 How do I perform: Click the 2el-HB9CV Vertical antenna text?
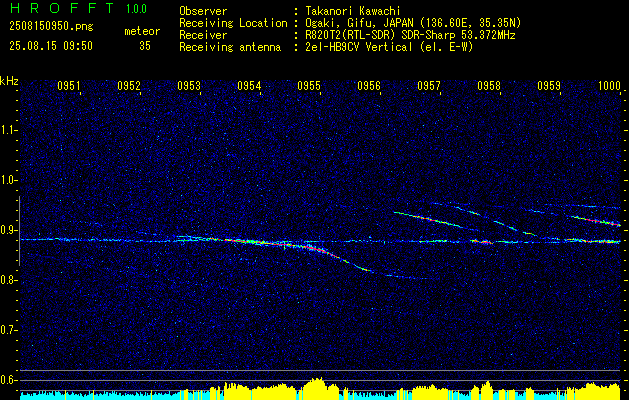389,47
